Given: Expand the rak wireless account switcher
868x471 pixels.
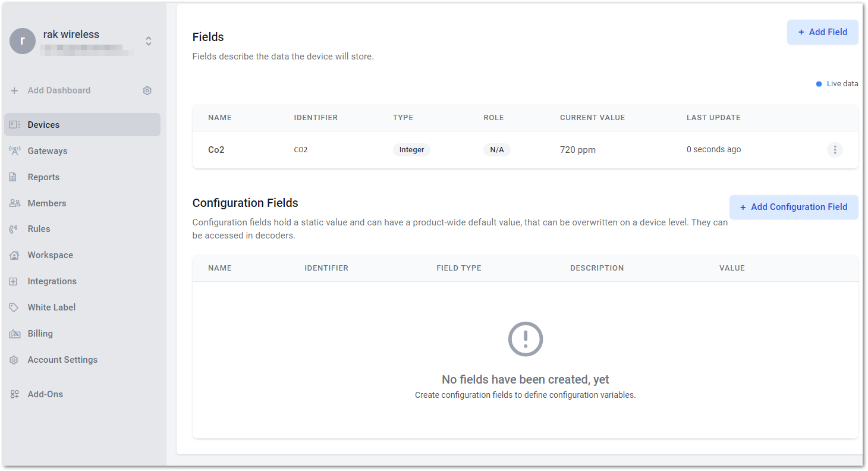Looking at the screenshot, I should click(149, 41).
